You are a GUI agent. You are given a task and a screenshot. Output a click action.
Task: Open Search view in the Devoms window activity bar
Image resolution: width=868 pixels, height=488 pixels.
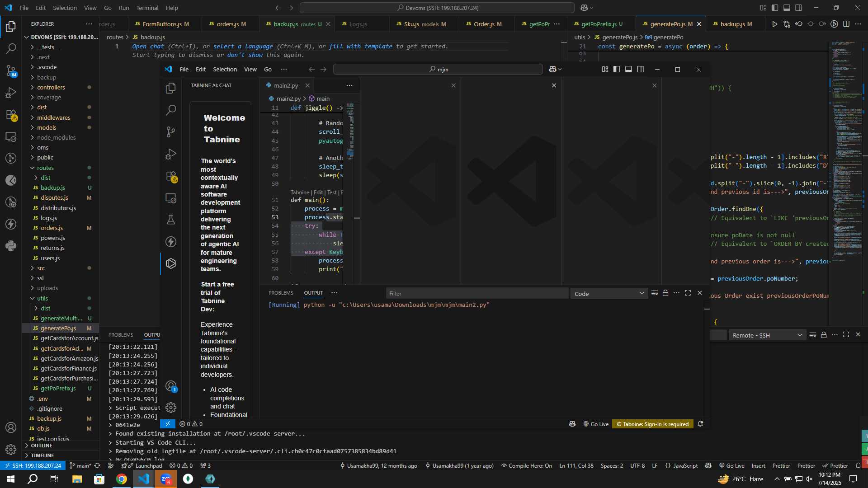coord(11,48)
